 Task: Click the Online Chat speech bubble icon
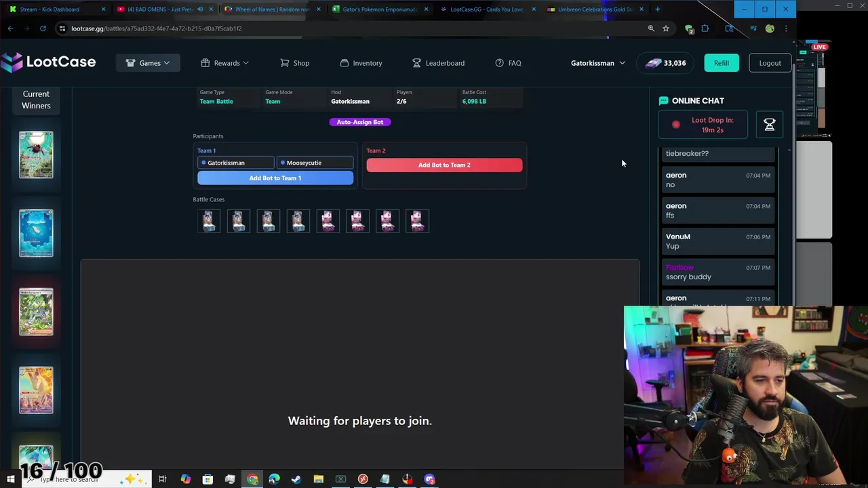(x=663, y=100)
